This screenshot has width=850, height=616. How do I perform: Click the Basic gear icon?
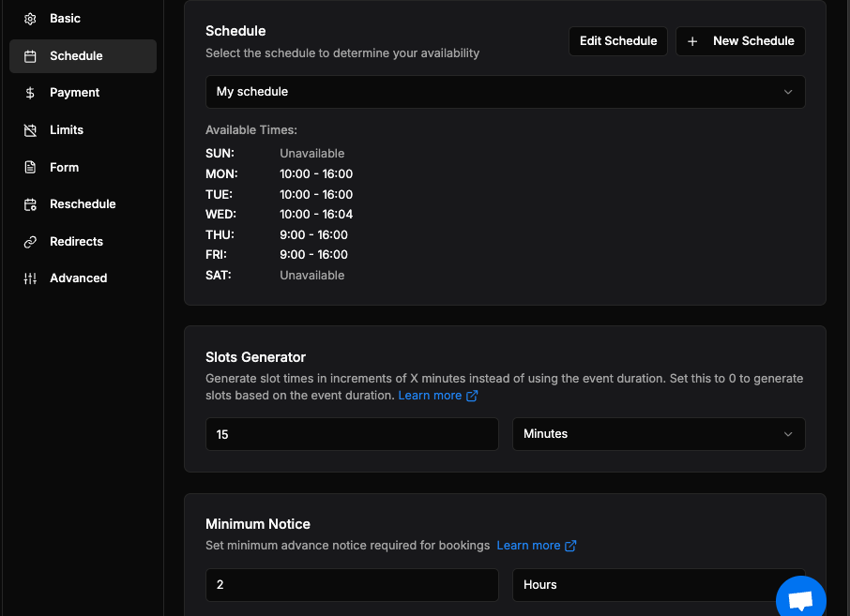(x=30, y=19)
